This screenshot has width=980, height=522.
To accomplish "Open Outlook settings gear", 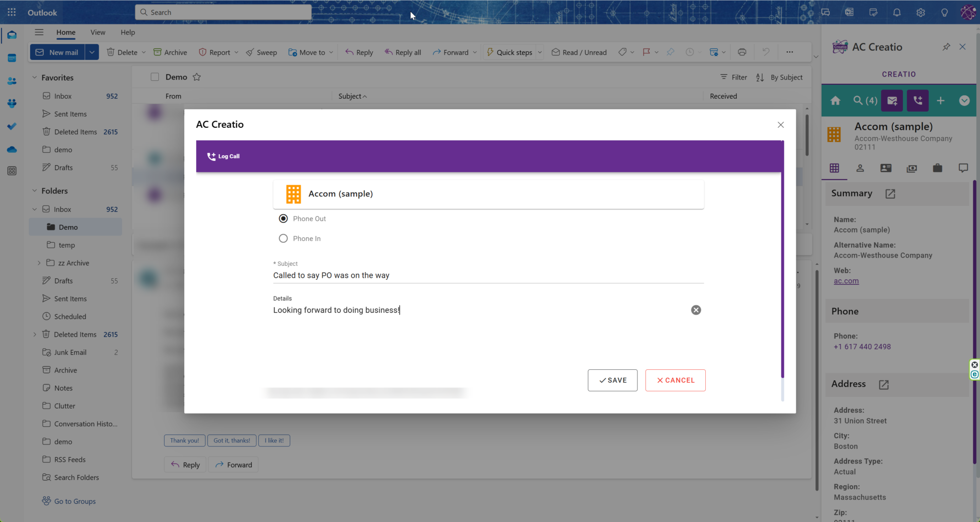I will coord(921,12).
